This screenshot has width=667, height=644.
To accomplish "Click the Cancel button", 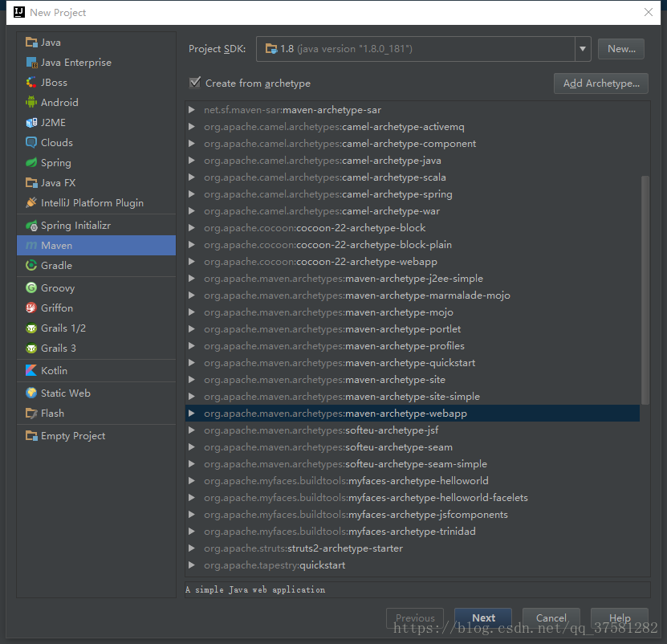I will click(551, 618).
